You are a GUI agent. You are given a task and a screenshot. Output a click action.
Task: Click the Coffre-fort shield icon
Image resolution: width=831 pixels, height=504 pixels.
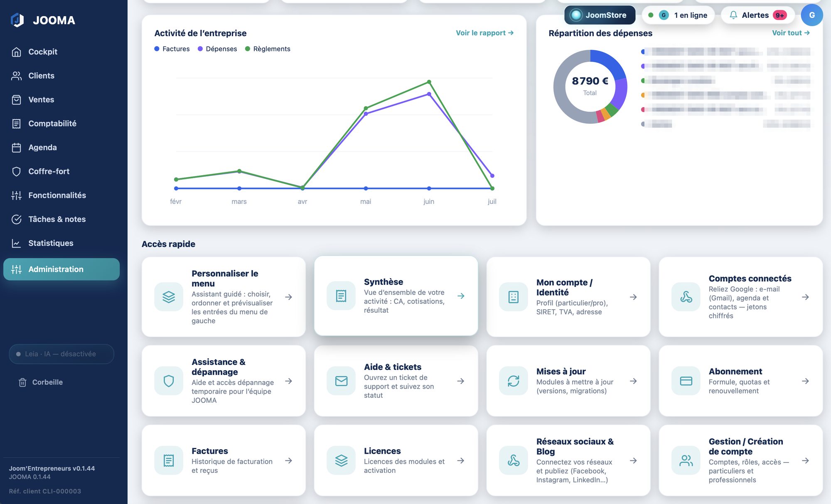point(17,171)
